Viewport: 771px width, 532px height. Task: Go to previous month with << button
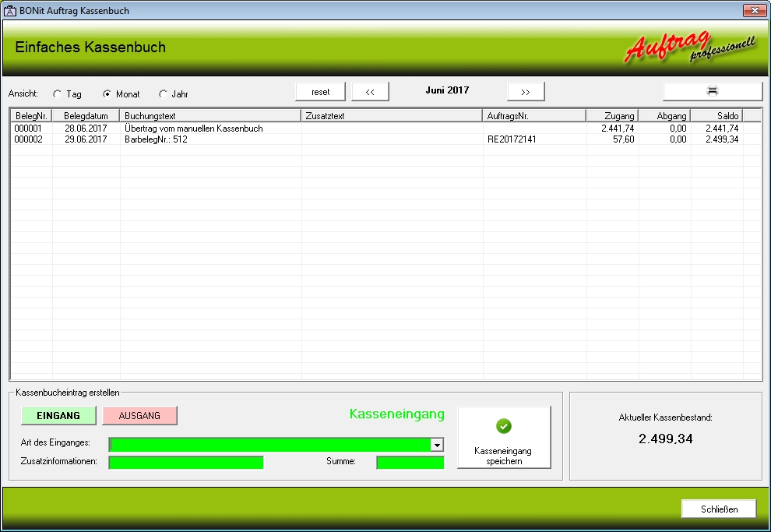(370, 92)
